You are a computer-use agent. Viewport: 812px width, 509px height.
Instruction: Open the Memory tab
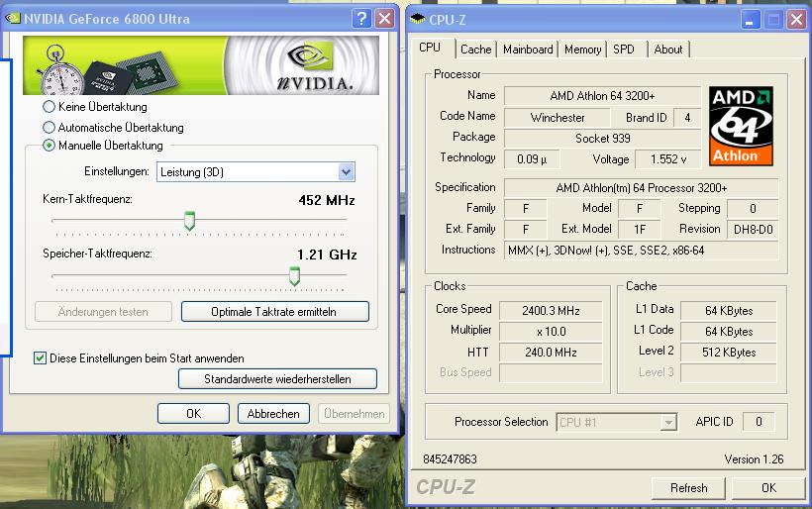[582, 50]
